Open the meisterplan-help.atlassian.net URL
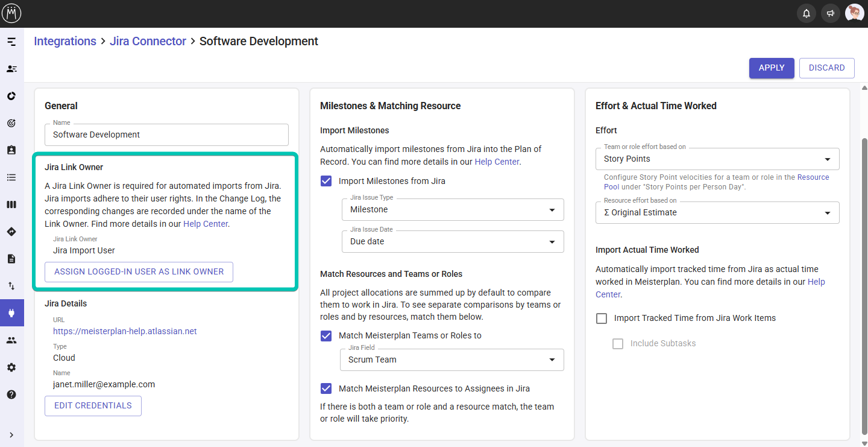 (125, 331)
